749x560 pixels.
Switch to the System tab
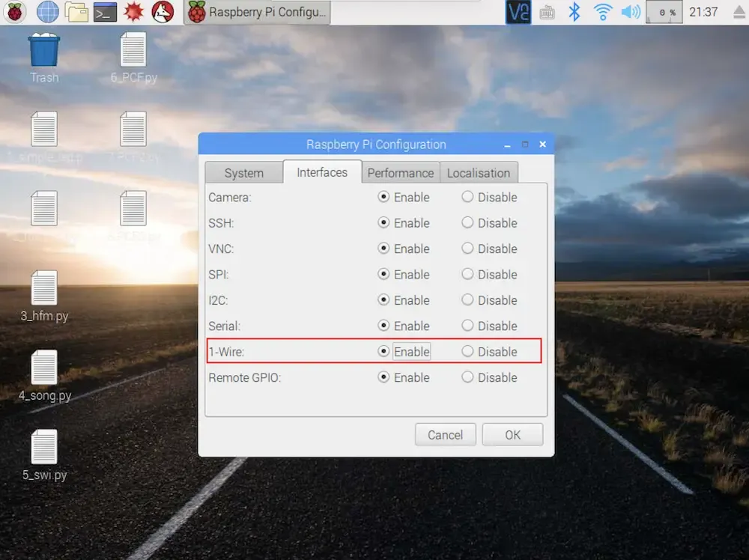[243, 173]
